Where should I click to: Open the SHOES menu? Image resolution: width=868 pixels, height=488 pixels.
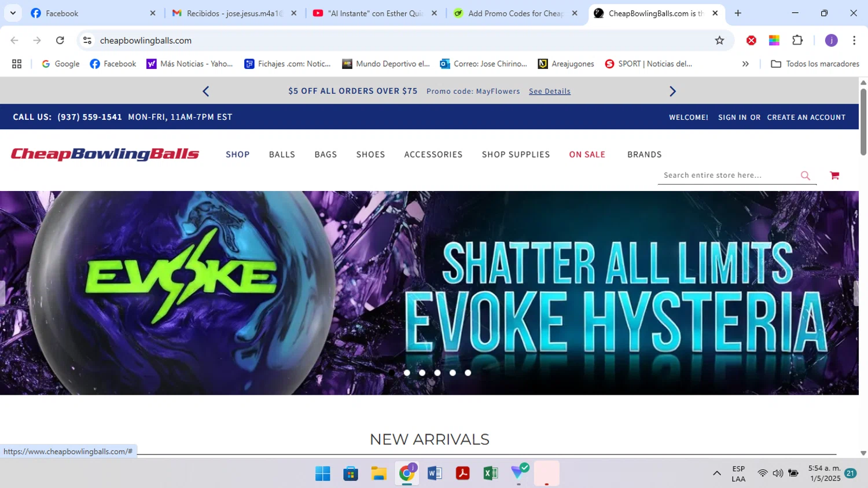coord(370,155)
